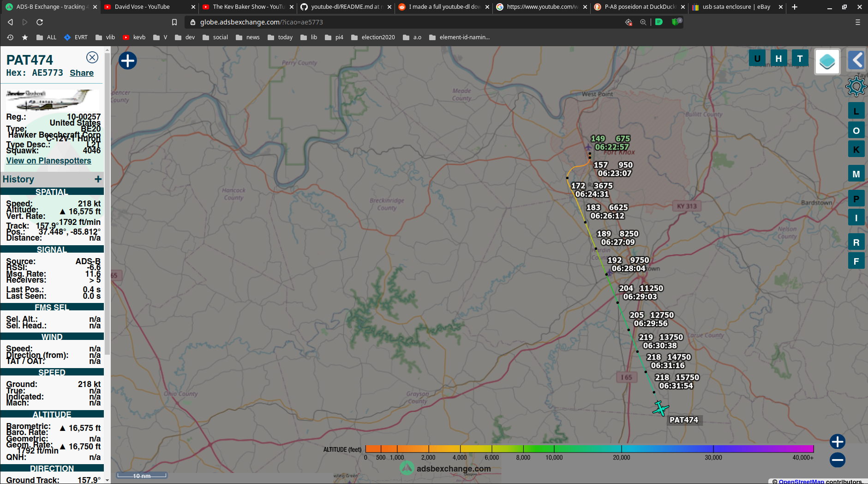This screenshot has width=868, height=484.
Task: Toggle the P map option button
Action: (856, 199)
